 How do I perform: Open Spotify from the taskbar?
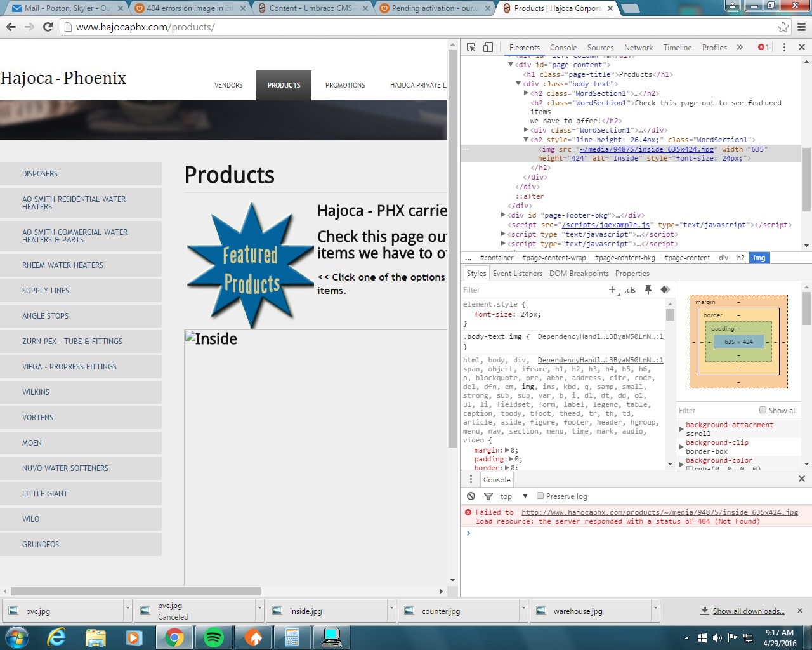tap(214, 637)
